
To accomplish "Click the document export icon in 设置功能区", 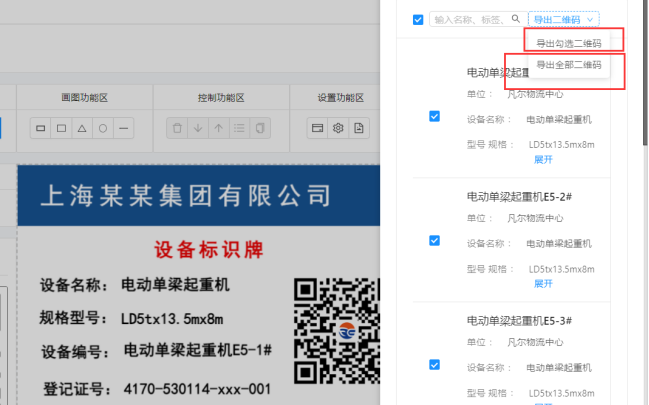I will [x=359, y=129].
